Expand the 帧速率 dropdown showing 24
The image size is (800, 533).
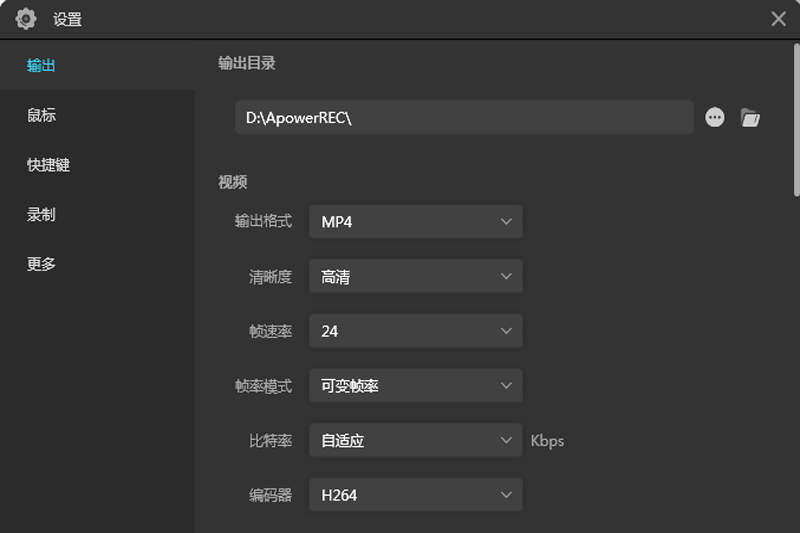pyautogui.click(x=415, y=331)
